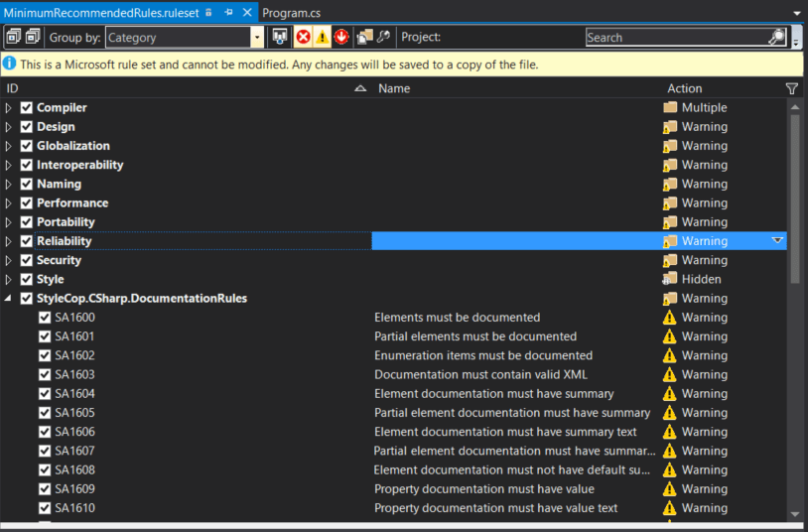The image size is (808, 532).
Task: Open the Reliability action dropdown arrow
Action: click(x=777, y=241)
